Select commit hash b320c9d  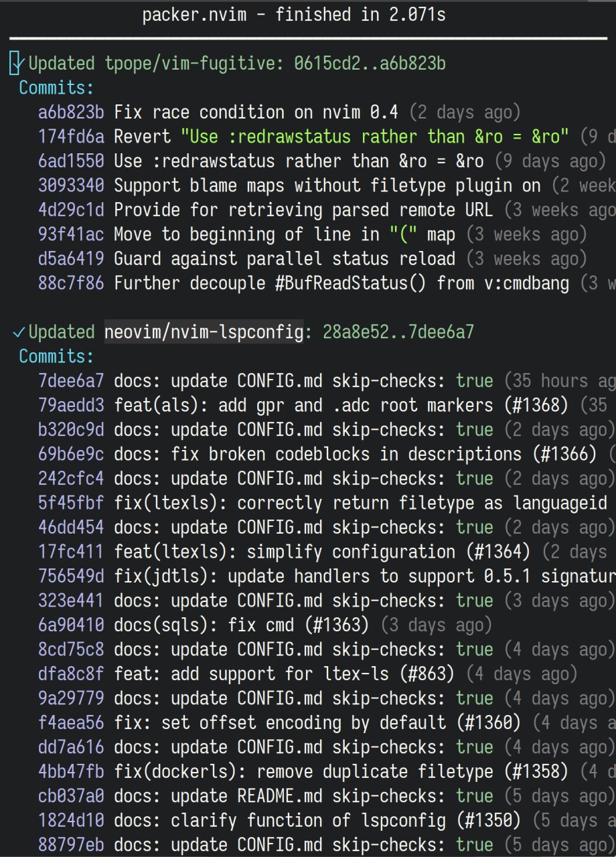[71, 430]
